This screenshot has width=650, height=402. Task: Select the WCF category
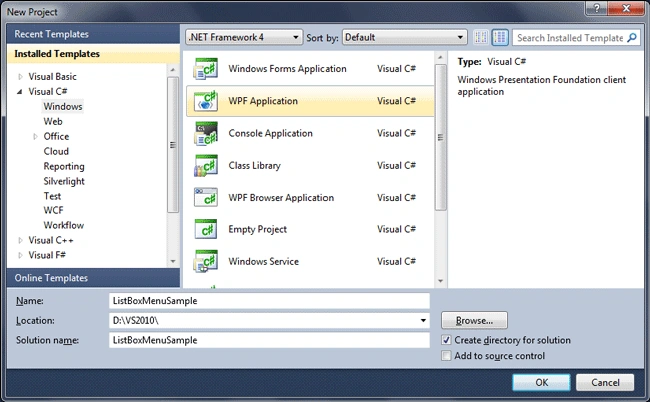(53, 211)
